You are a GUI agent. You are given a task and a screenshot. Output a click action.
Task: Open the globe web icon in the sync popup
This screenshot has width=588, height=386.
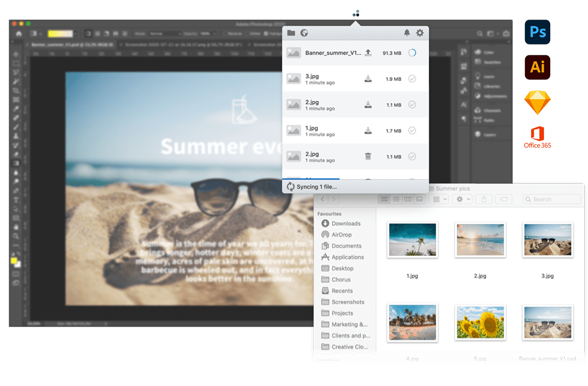click(304, 33)
